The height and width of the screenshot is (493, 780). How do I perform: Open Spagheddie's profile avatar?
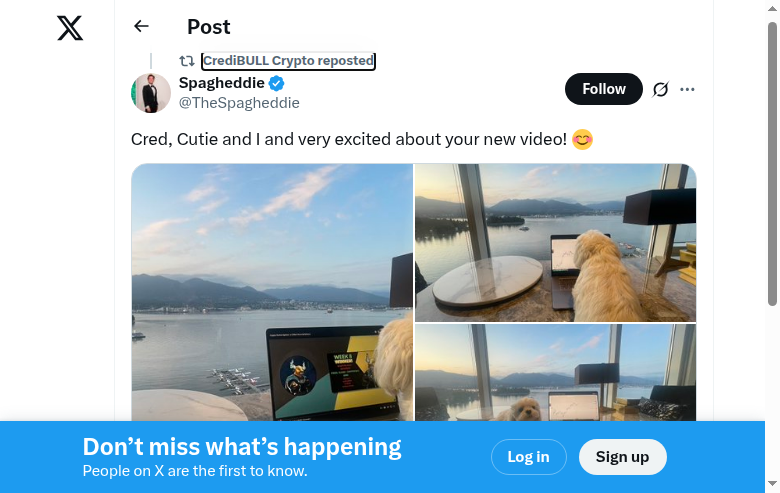(x=151, y=92)
